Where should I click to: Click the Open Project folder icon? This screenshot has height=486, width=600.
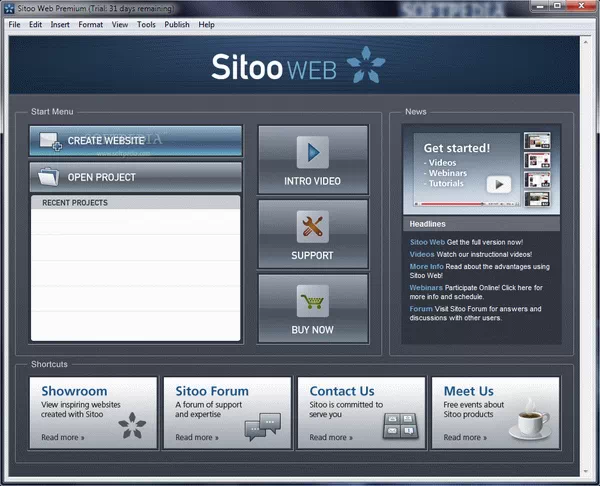point(48,177)
